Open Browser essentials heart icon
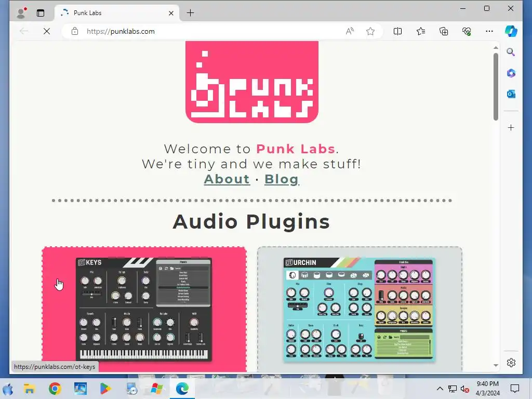This screenshot has height=399, width=532. (x=467, y=31)
